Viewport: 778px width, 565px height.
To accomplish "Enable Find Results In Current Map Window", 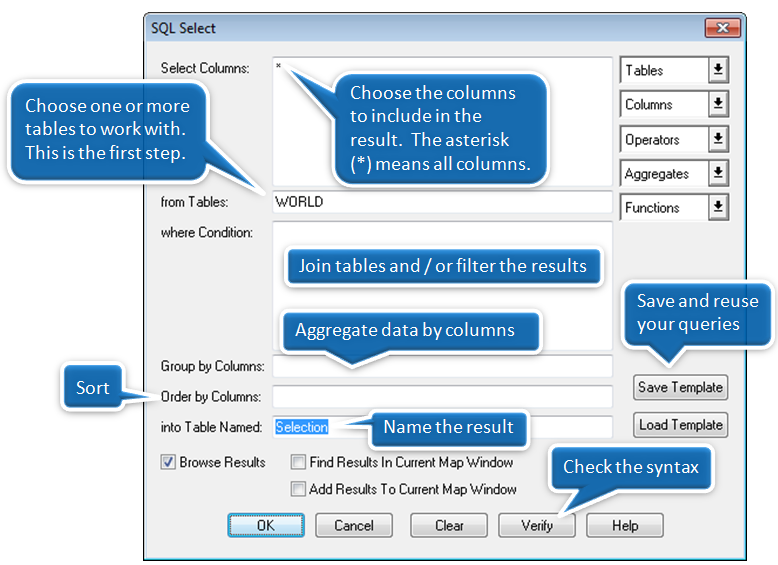I will click(x=298, y=462).
